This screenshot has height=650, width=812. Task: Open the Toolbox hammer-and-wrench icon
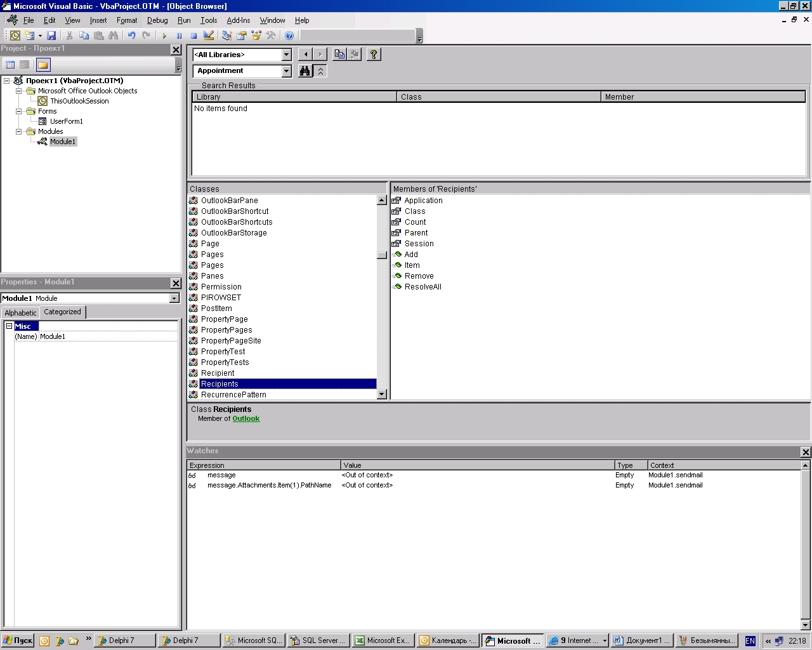click(x=270, y=36)
